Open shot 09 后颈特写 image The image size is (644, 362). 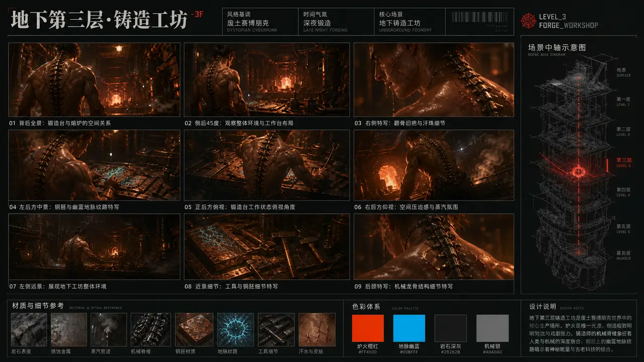tap(434, 246)
